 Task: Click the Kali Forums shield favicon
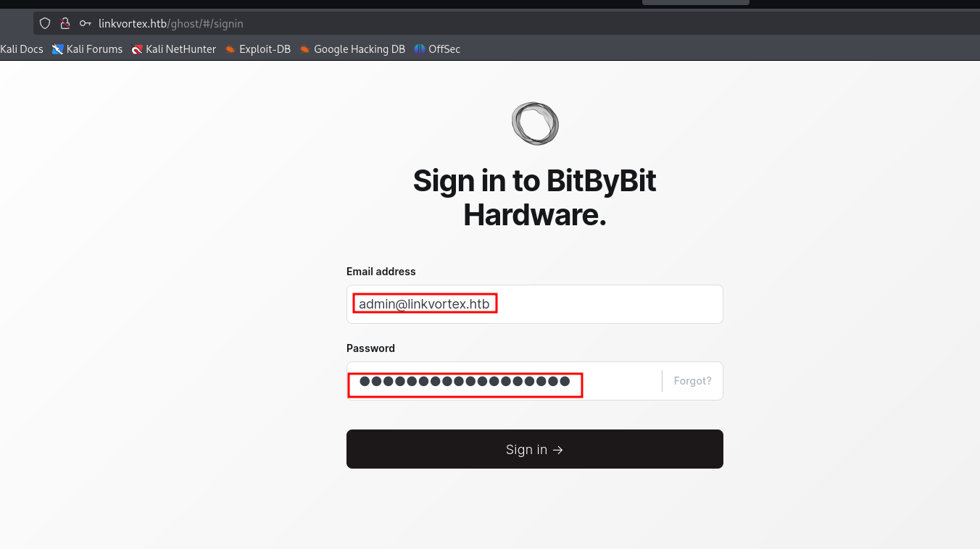pyautogui.click(x=57, y=49)
